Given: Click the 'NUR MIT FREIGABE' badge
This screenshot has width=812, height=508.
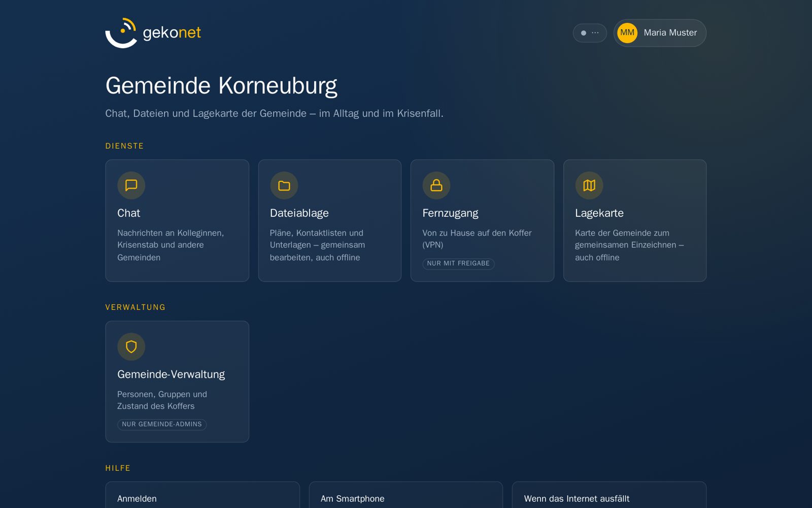Looking at the screenshot, I should point(458,264).
